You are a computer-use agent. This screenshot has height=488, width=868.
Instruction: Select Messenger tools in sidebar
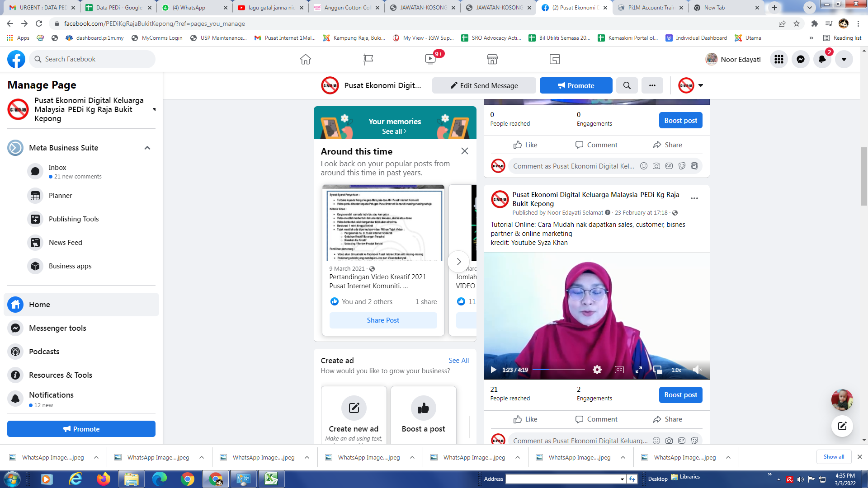tap(57, 328)
